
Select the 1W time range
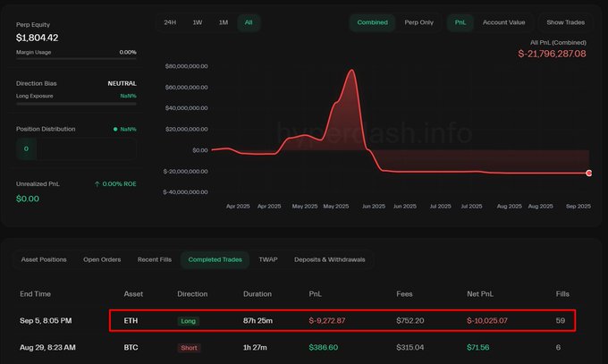pyautogui.click(x=198, y=22)
